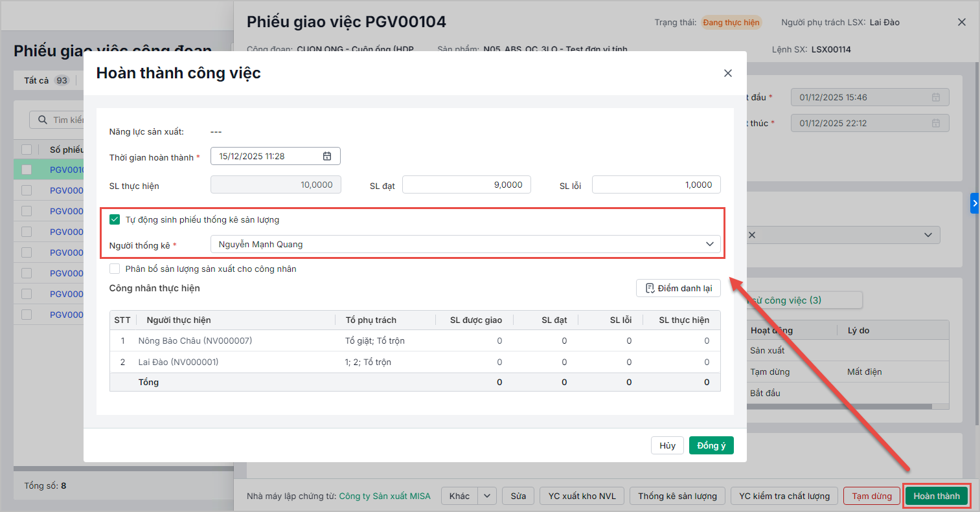Open calendar icon in Thời gian hoàn thành field

pos(327,156)
